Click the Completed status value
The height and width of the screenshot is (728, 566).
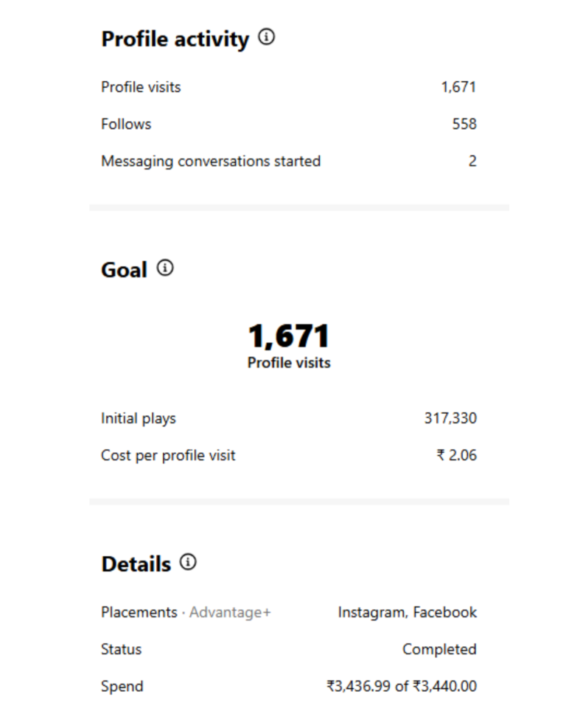click(x=439, y=649)
